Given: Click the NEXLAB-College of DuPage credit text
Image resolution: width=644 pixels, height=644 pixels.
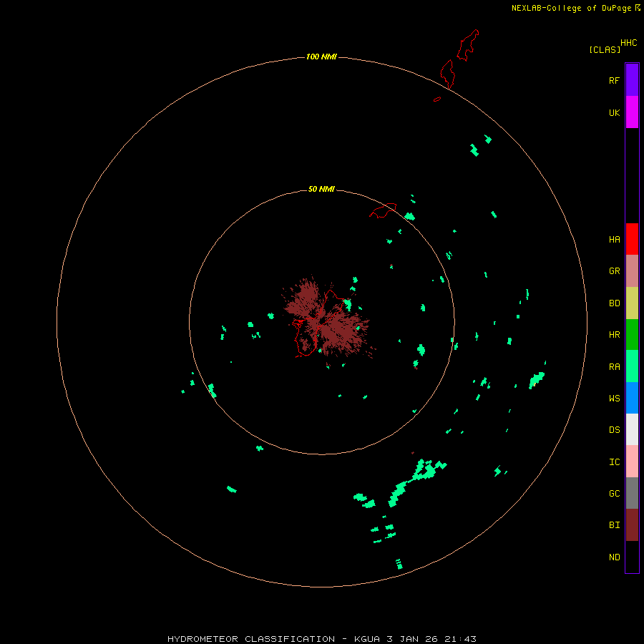Looking at the screenshot, I should pyautogui.click(x=571, y=8).
